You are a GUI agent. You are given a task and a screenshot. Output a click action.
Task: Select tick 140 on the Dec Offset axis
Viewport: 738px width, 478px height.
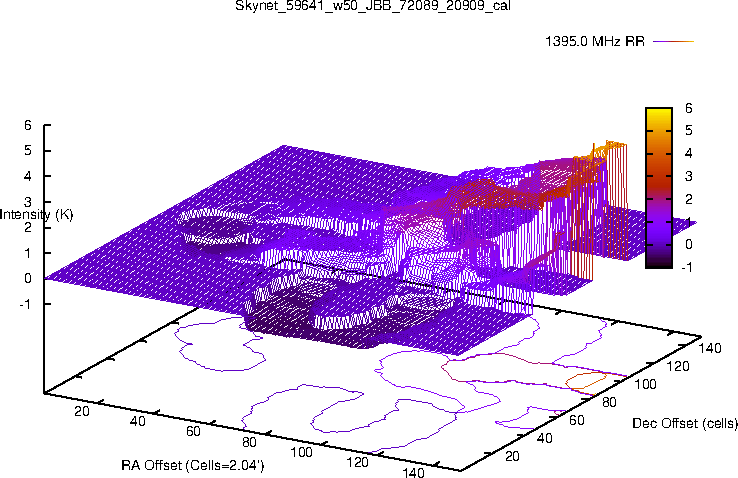710,348
